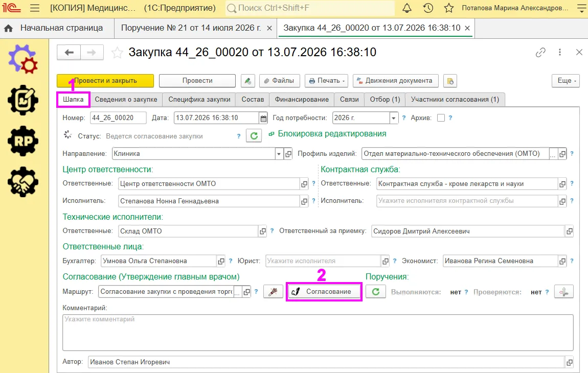The height and width of the screenshot is (373, 588).
Task: Open Степанова Нонна Геннадьевна record icon
Action: point(304,201)
